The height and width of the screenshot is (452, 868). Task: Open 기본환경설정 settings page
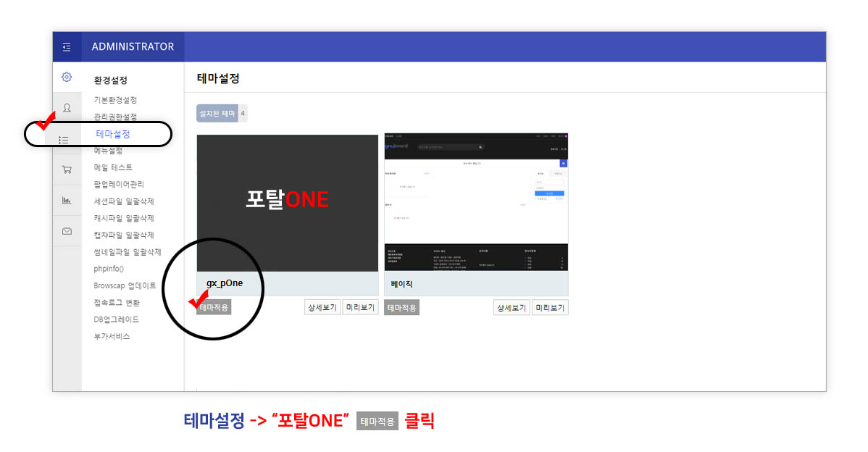pyautogui.click(x=117, y=100)
